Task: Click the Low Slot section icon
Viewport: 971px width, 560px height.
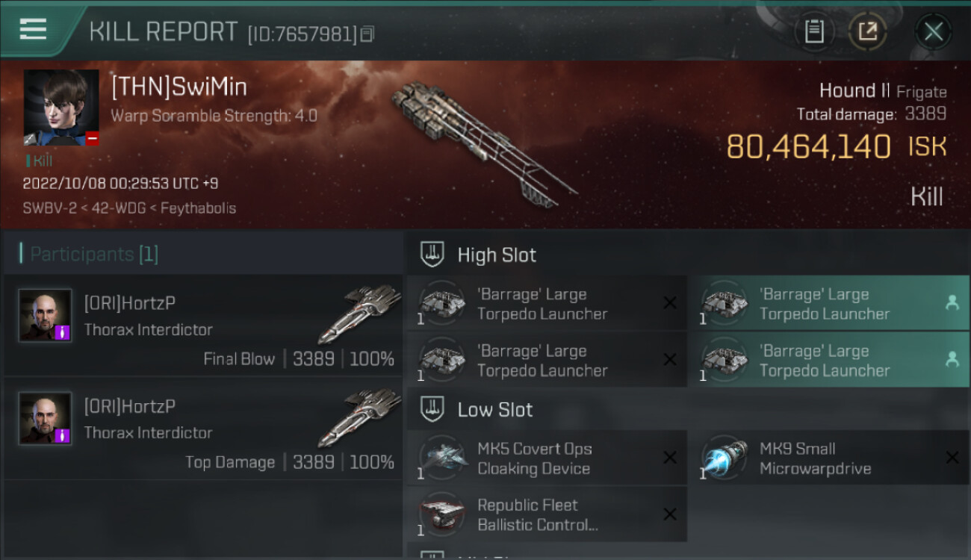Action: point(432,409)
